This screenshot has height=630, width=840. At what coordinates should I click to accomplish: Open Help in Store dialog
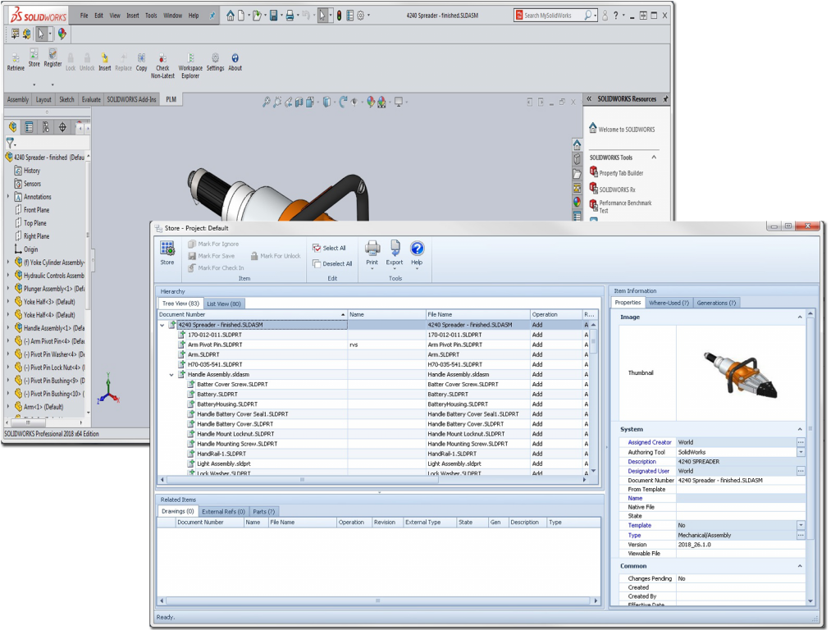pyautogui.click(x=417, y=253)
